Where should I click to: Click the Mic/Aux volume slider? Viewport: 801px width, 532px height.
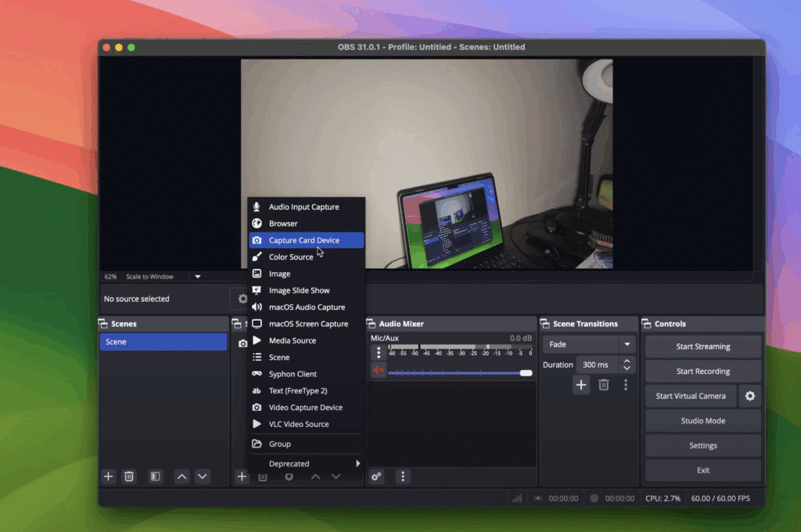pos(458,373)
